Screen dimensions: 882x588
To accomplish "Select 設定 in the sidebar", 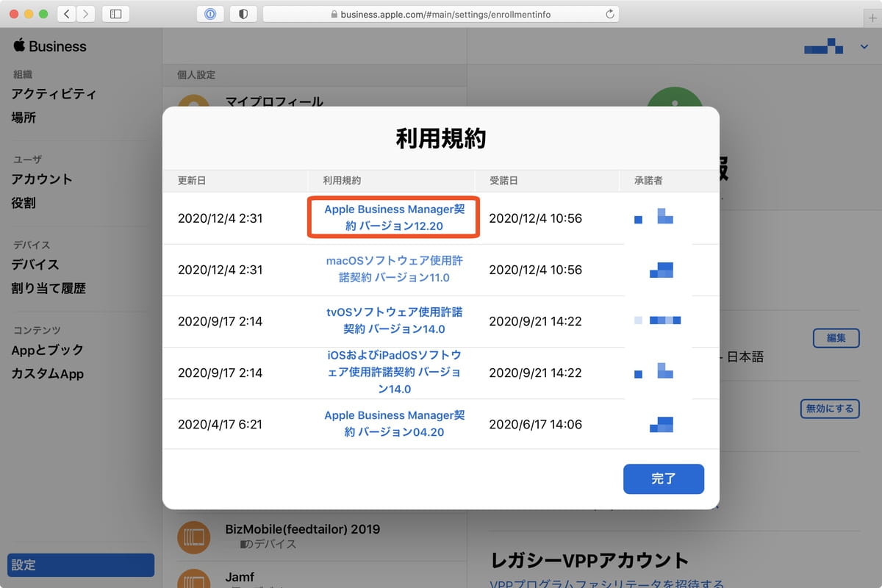I will click(81, 565).
